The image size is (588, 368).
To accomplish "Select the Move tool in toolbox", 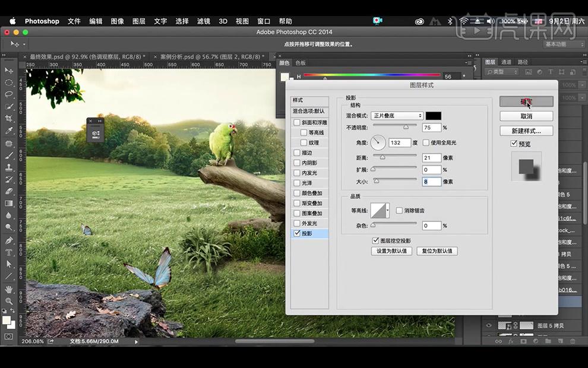I will [9, 71].
